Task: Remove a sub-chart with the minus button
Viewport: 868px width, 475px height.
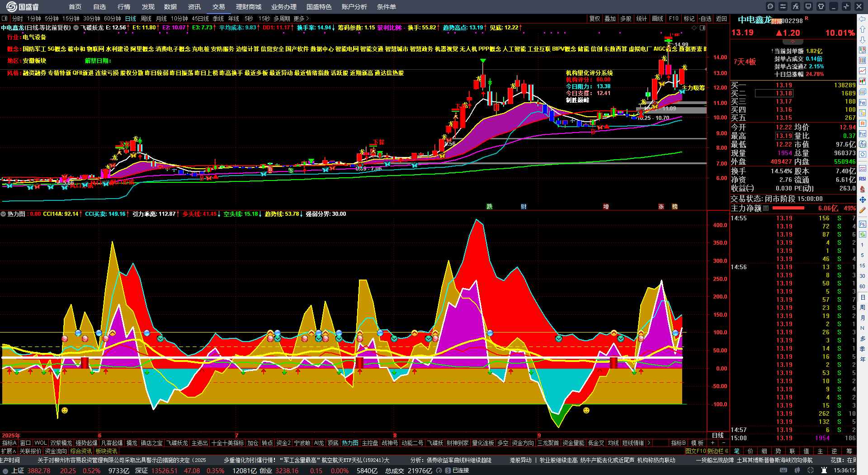Action: 724,443
